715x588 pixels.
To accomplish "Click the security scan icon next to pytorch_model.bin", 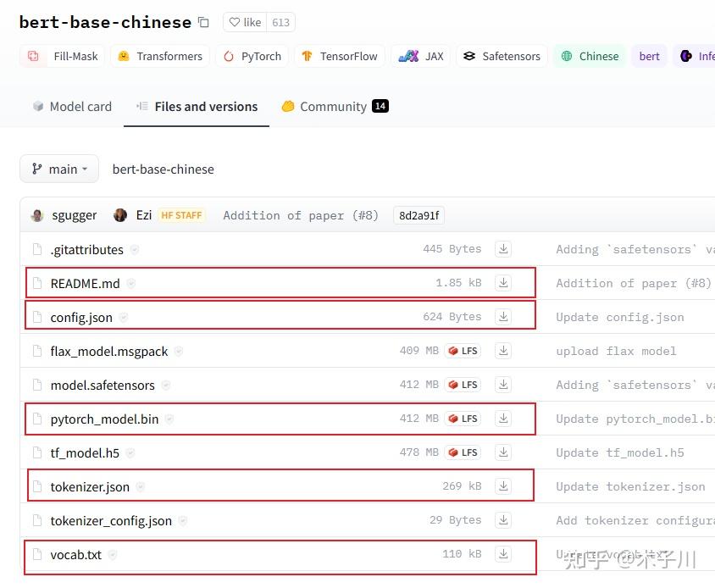I will point(169,419).
